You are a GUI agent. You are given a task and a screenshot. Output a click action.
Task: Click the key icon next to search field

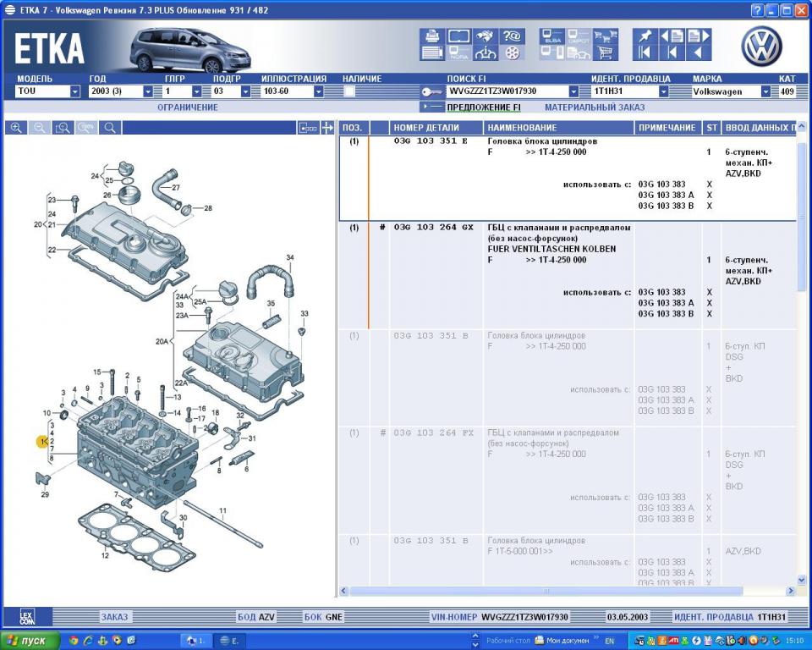(x=431, y=91)
